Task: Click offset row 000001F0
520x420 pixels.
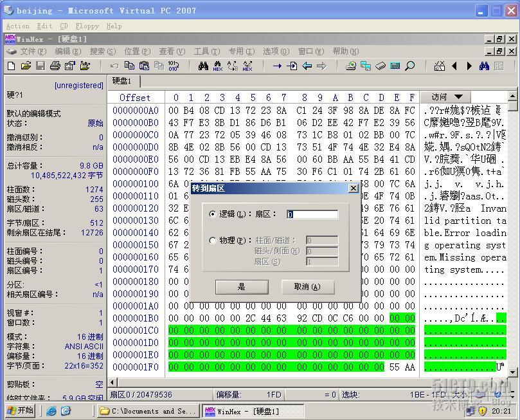Action: (136, 367)
